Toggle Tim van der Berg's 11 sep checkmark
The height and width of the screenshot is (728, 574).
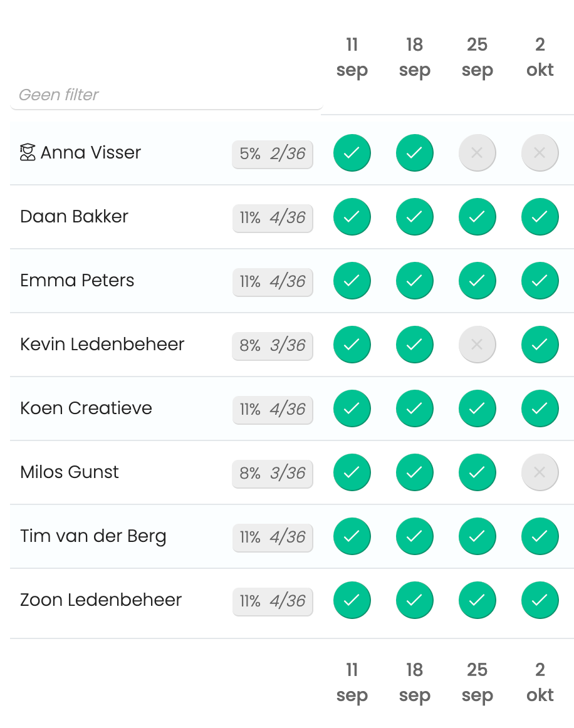point(352,536)
